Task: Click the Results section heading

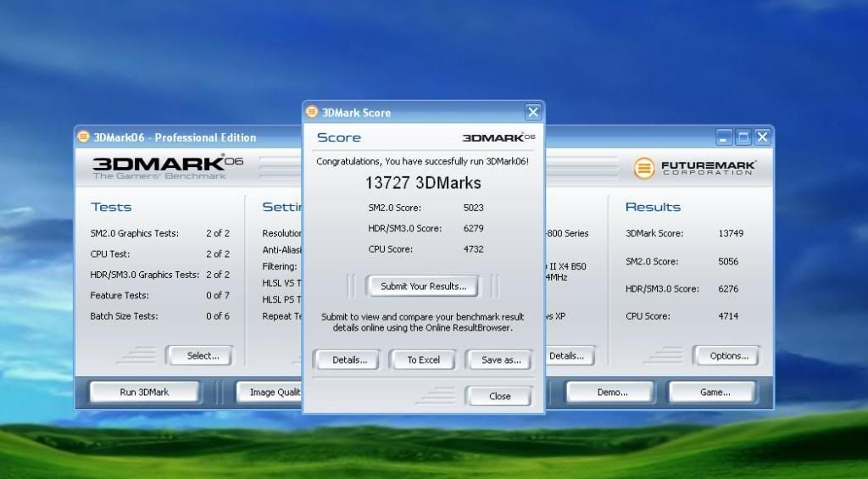Action: tap(653, 207)
